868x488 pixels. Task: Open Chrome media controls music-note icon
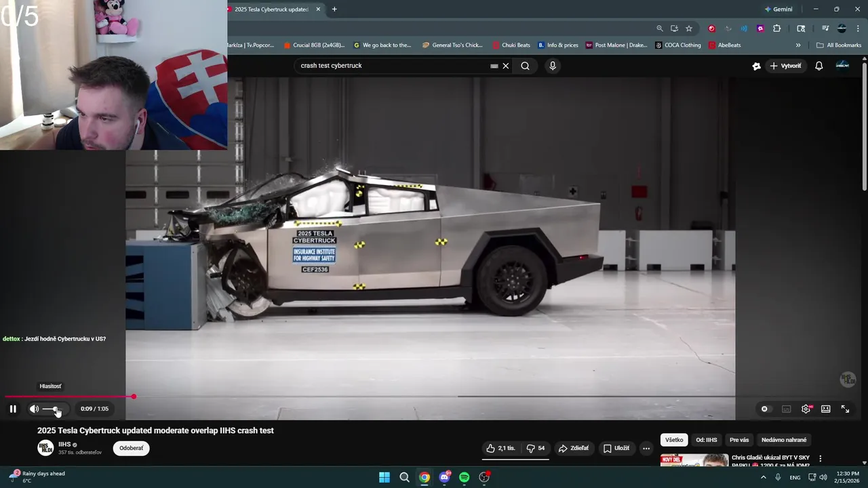tap(825, 28)
